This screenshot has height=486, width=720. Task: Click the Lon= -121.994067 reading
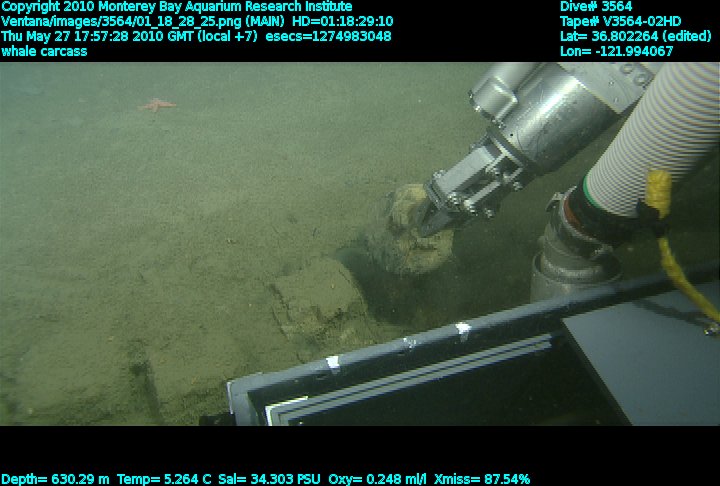[617, 51]
